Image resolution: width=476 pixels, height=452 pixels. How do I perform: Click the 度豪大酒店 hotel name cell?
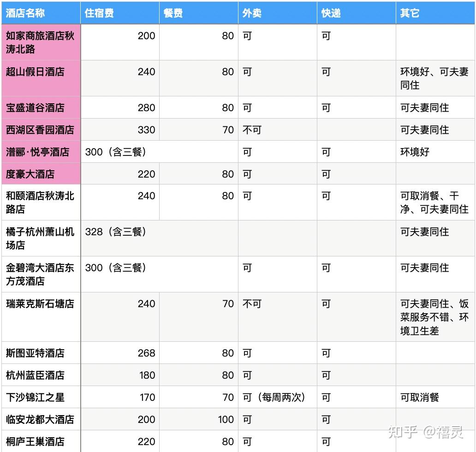pos(41,173)
